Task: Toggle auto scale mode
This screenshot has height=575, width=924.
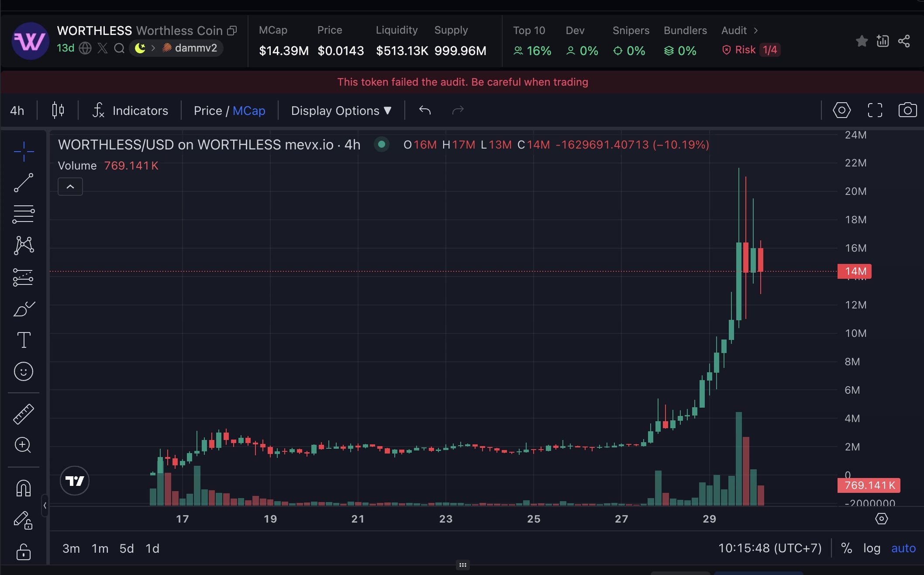Action: pyautogui.click(x=903, y=548)
